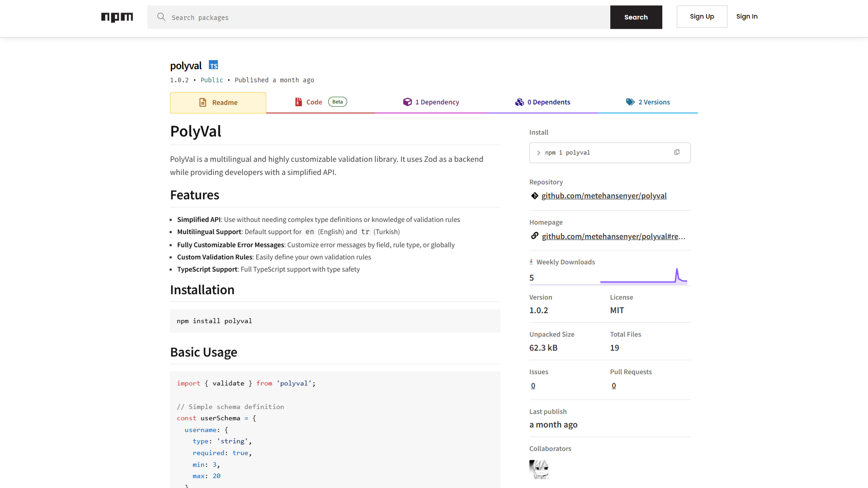Click the black Search button
This screenshot has height=488, width=868.
(636, 17)
